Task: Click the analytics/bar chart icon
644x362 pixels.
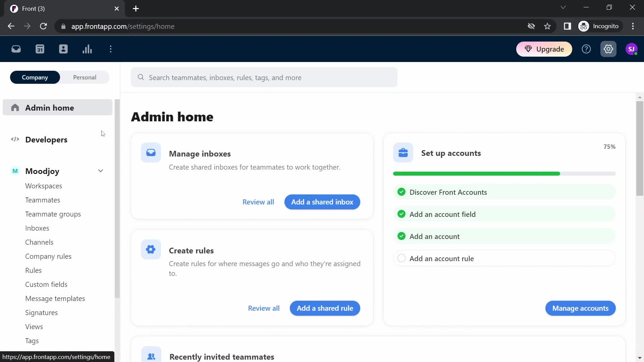Action: click(87, 49)
